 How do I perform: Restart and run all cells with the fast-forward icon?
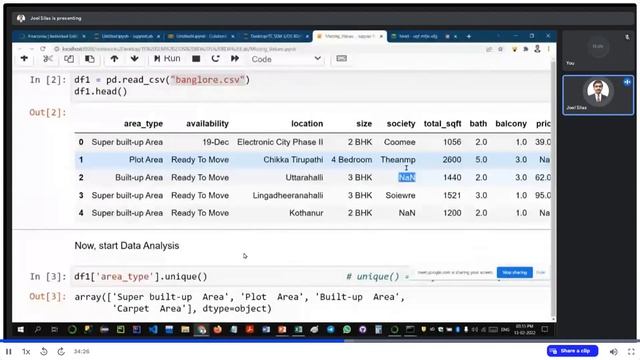tap(235, 59)
